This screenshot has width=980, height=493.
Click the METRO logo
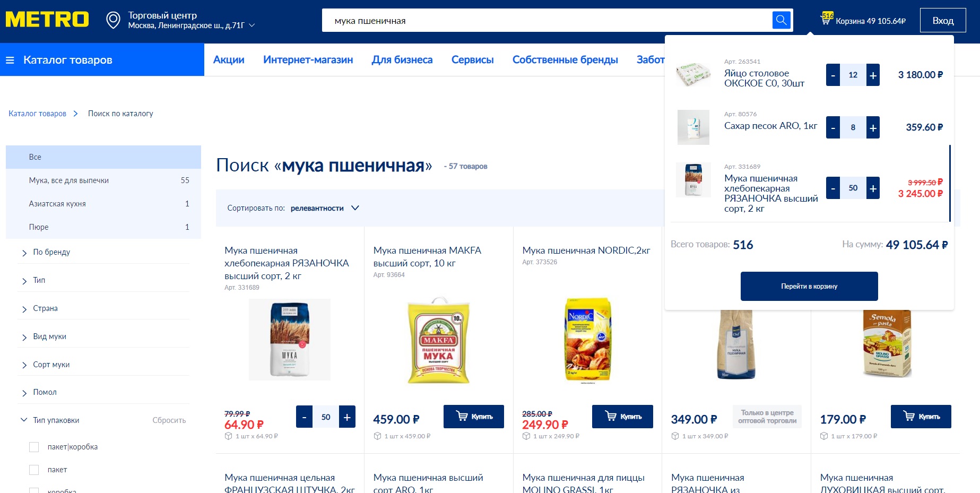(x=47, y=20)
